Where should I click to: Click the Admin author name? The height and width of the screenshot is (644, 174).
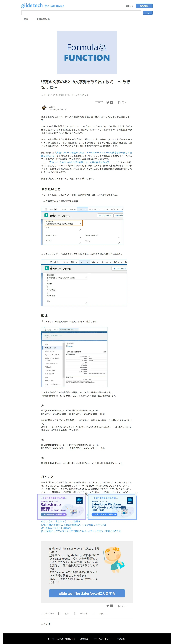(x=52, y=107)
